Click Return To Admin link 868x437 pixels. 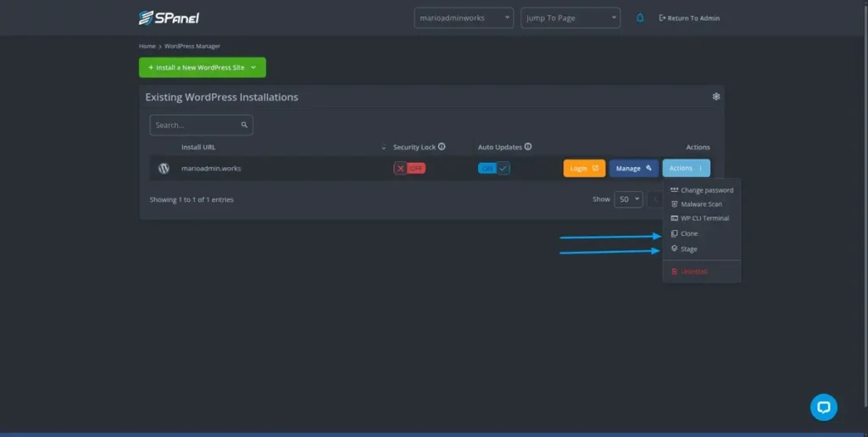pos(689,19)
